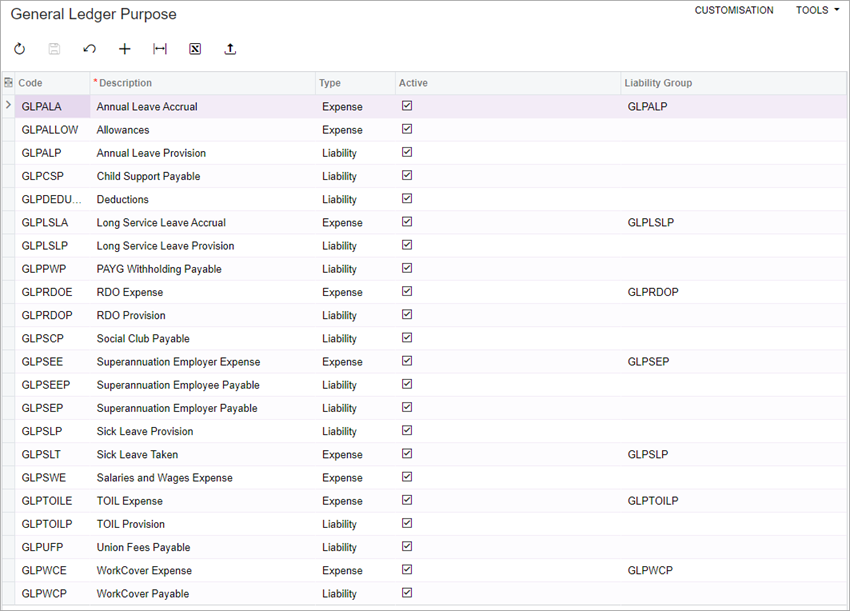The height and width of the screenshot is (611, 850).
Task: Disable Active on the RDO Expense row
Action: (407, 291)
